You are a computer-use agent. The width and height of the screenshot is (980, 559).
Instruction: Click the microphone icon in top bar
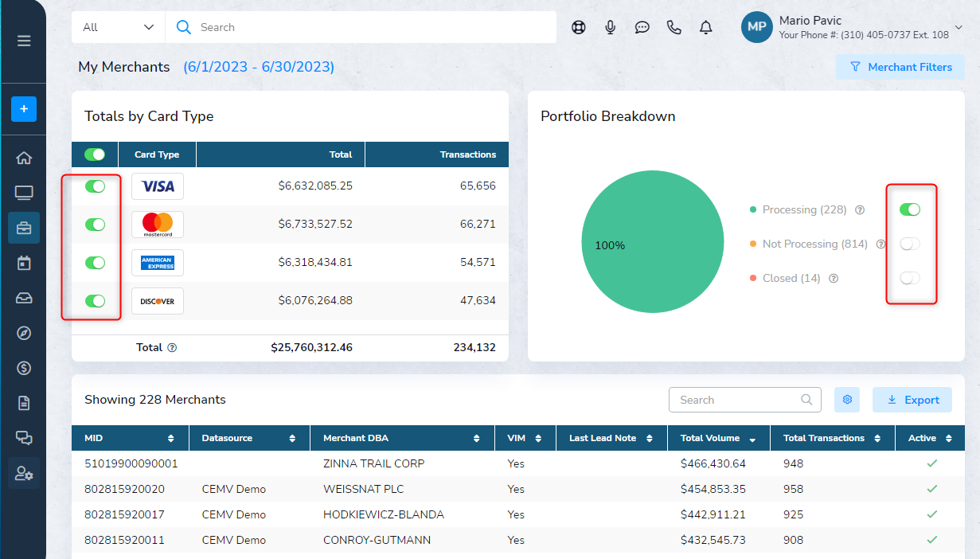[x=611, y=27]
